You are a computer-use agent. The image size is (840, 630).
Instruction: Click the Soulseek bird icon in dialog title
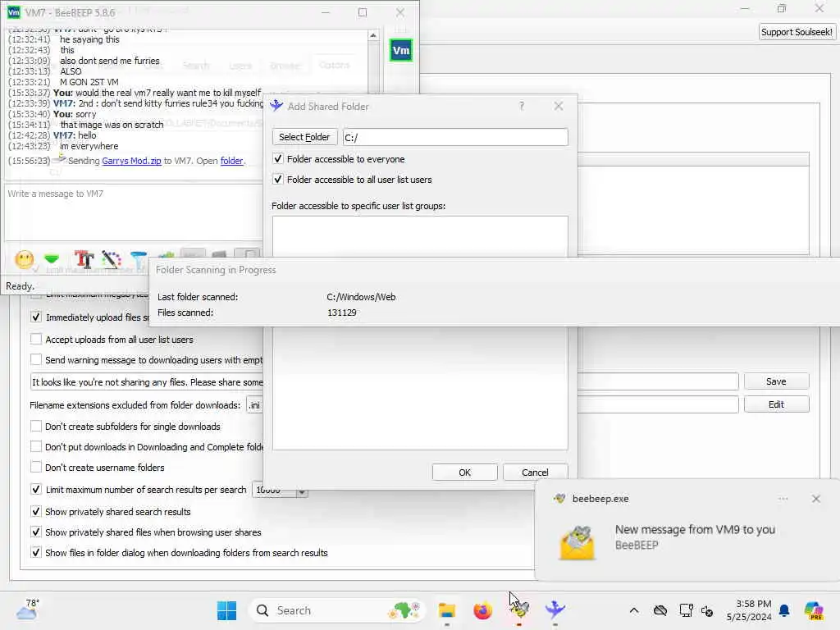click(276, 106)
